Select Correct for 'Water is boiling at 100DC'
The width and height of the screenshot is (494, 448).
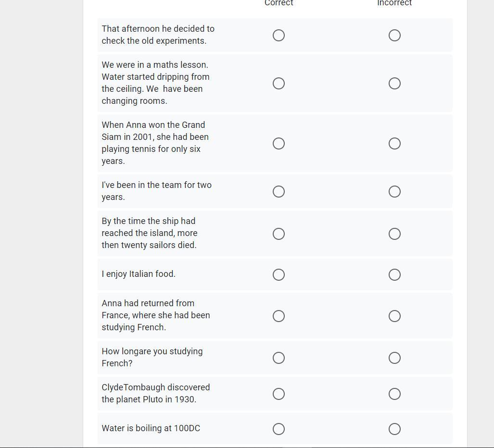point(279,429)
